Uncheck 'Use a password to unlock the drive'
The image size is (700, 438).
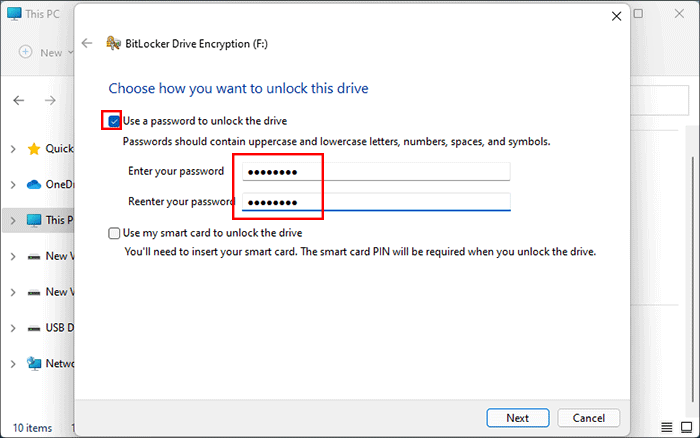(x=114, y=122)
